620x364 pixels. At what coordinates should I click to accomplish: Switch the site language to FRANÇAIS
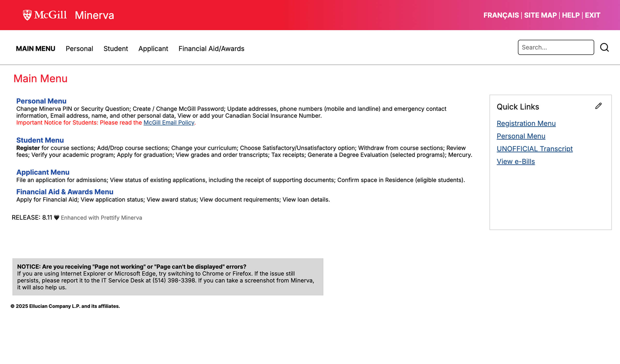pos(501,15)
